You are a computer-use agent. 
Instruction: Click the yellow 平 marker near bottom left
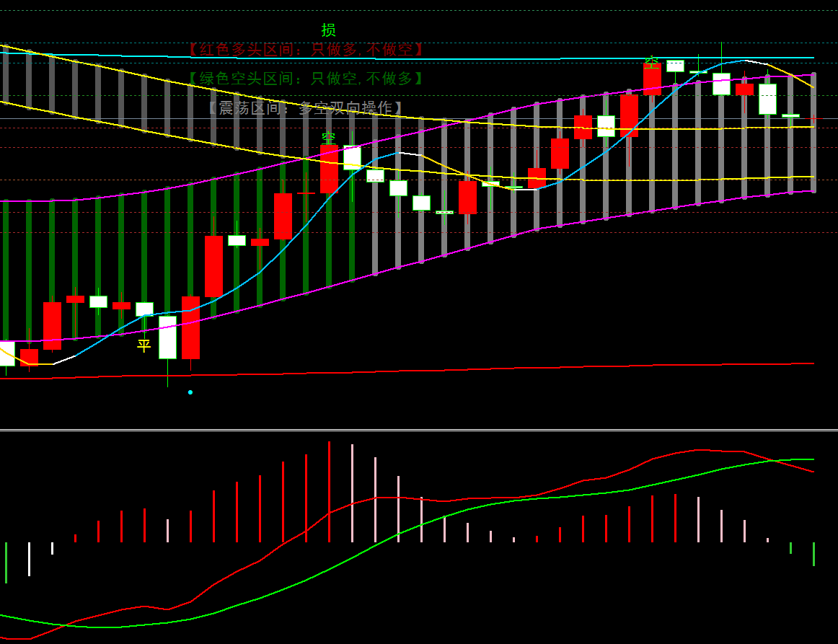(x=144, y=345)
